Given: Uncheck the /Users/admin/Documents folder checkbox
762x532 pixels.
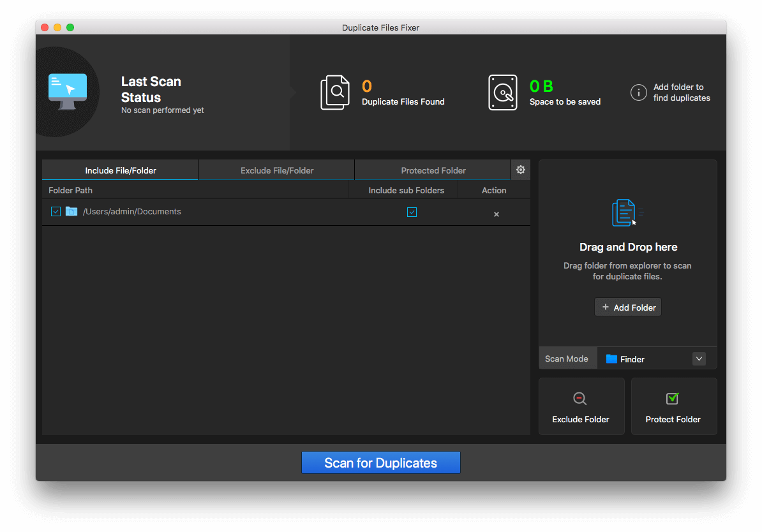Looking at the screenshot, I should [56, 211].
